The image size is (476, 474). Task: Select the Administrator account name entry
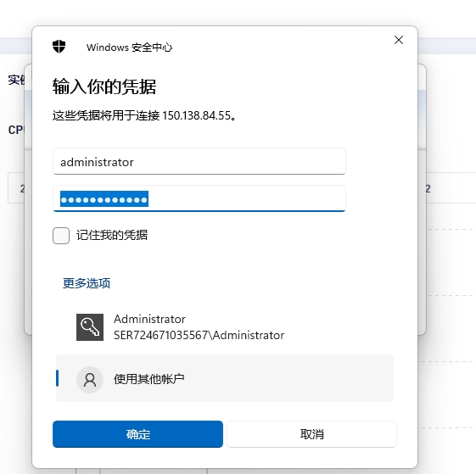(149, 319)
